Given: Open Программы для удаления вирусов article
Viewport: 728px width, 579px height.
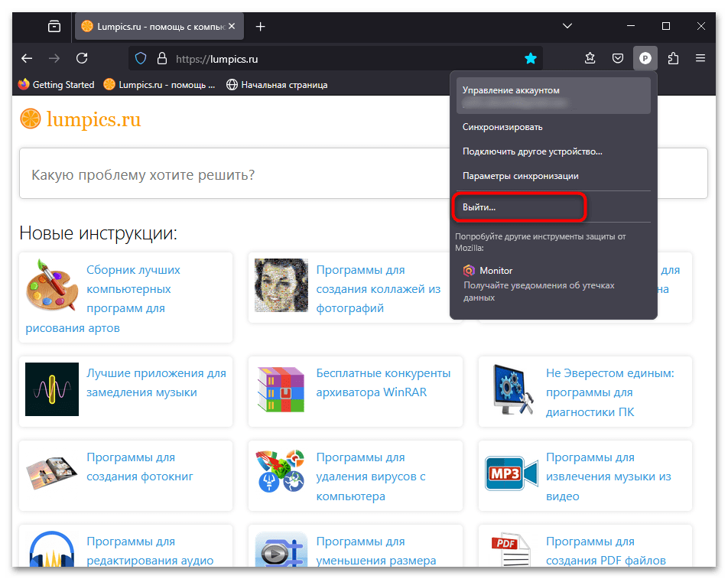Looking at the screenshot, I should (371, 477).
